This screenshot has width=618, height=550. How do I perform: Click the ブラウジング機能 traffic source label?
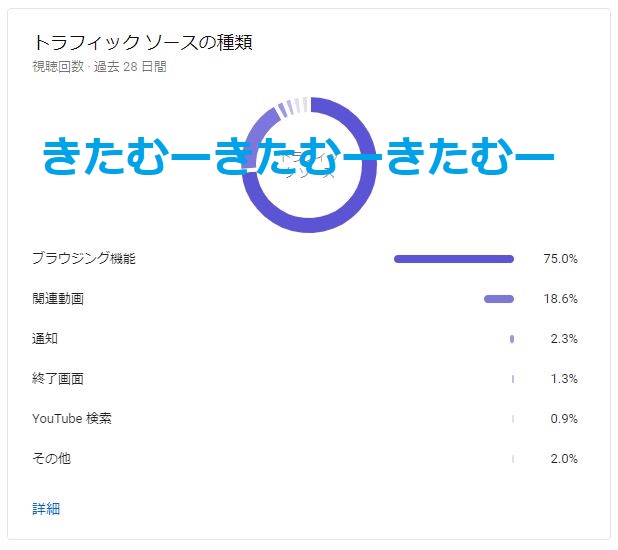tap(83, 259)
